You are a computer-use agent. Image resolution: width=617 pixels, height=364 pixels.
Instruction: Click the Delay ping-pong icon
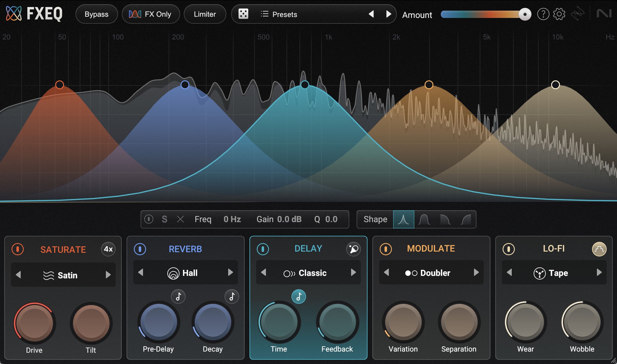(x=353, y=249)
